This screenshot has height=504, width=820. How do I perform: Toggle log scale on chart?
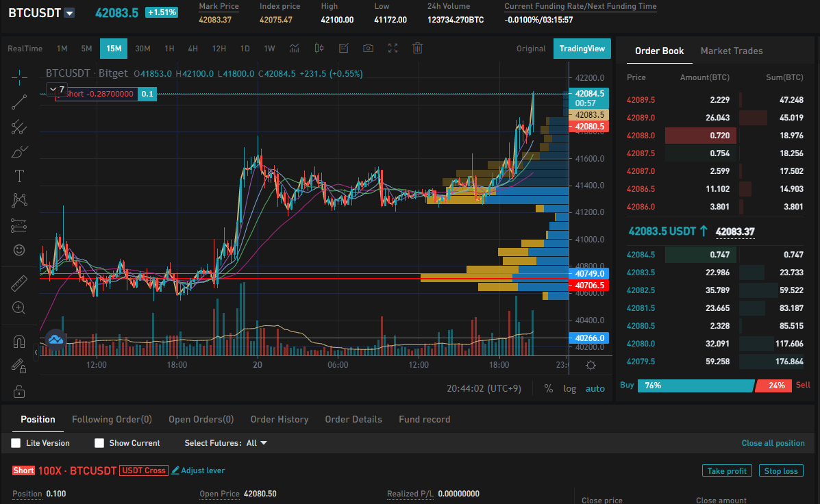(x=569, y=388)
